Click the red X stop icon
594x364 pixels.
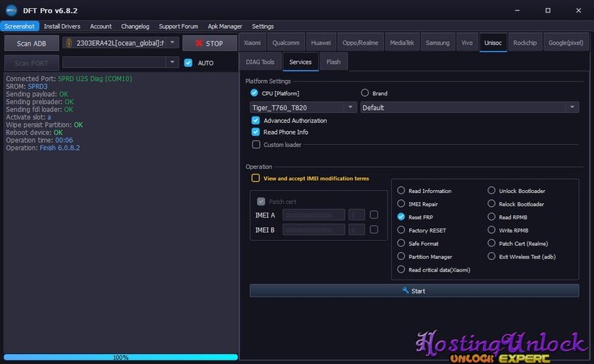(199, 44)
